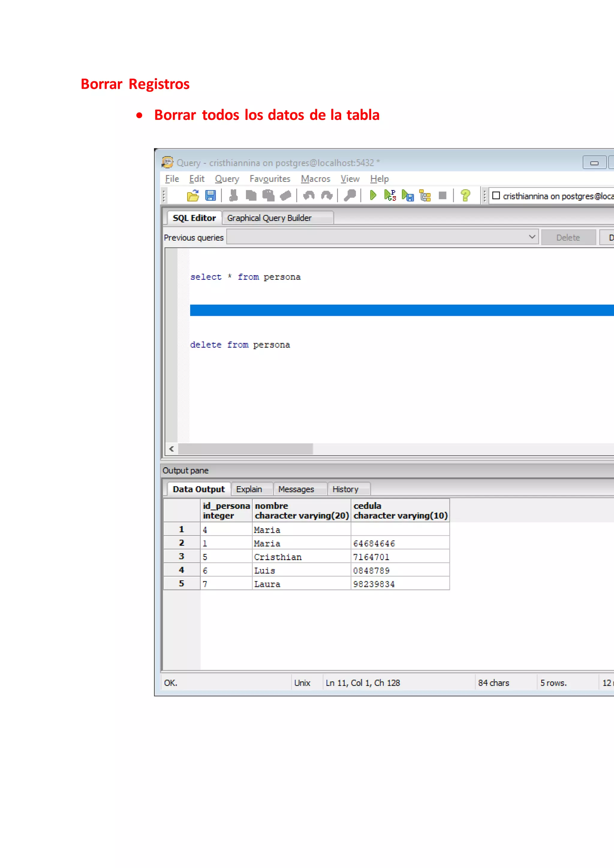Click the Cut scissors toolbar icon
The image size is (614, 868).
(x=234, y=195)
